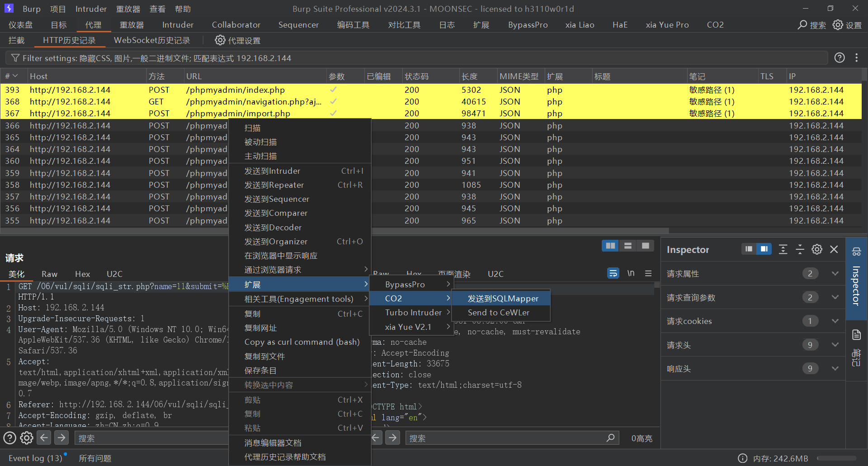Open Inspector settings gear
This screenshot has height=466, width=868.
pos(817,249)
